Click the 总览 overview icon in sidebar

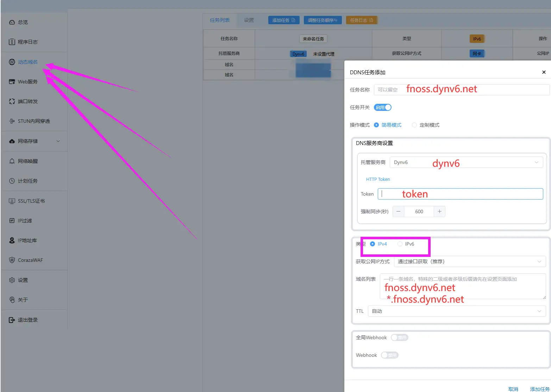[12, 22]
